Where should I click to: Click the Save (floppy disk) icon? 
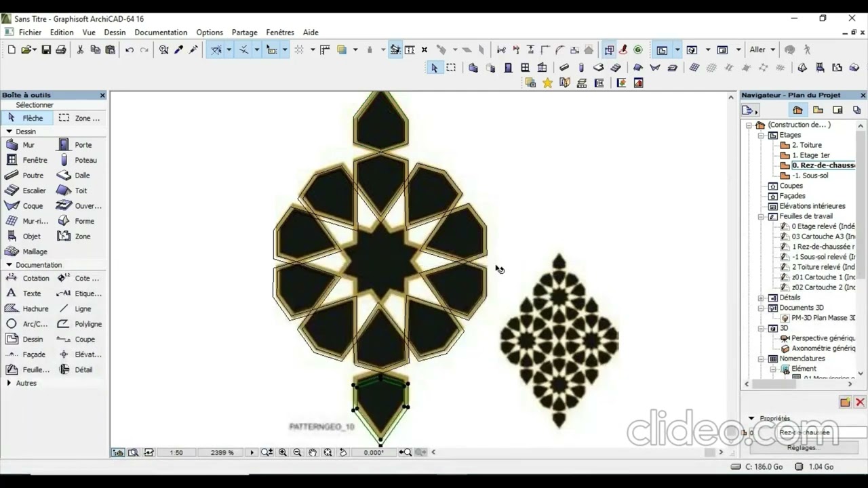46,49
